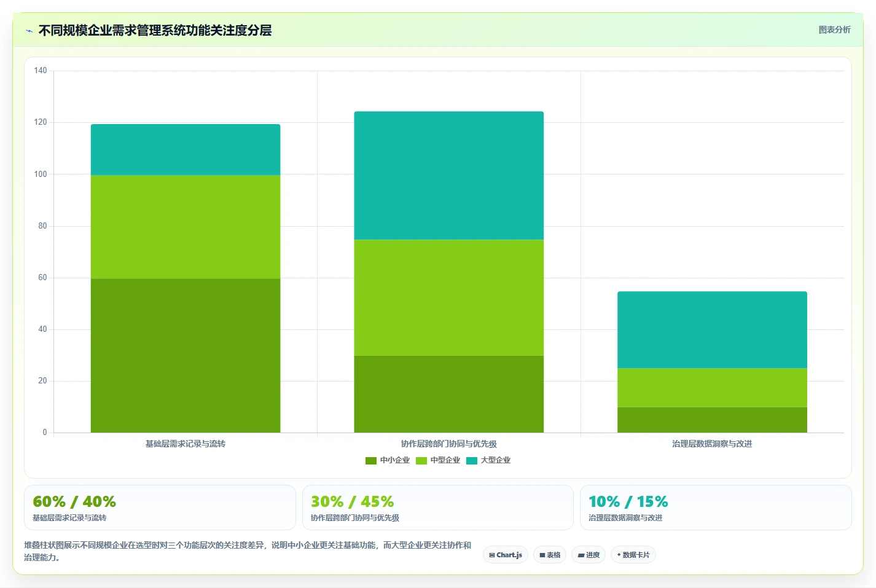Select the light green 中型企业 segment of 基础层 bar
Viewport: 876px width, 588px height.
point(186,227)
